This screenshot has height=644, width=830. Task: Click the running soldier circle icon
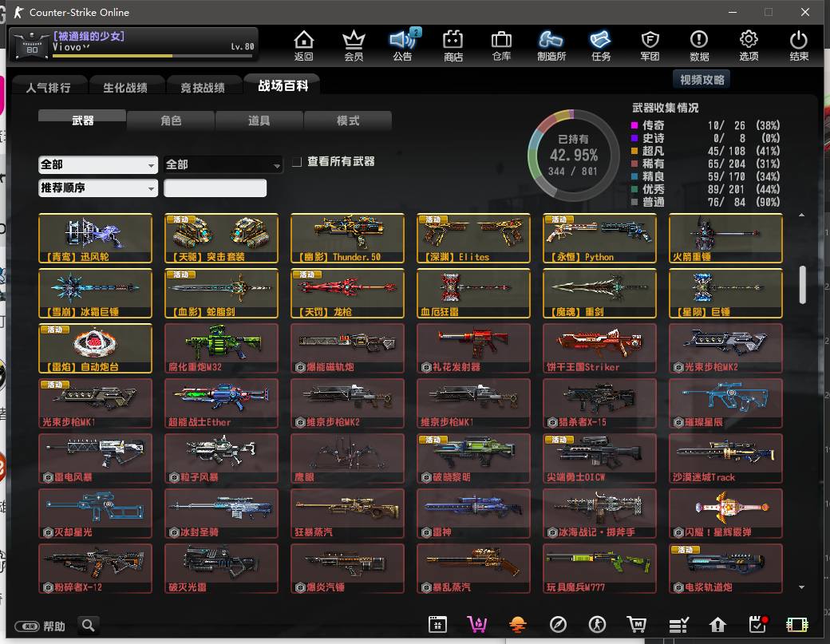point(598,625)
